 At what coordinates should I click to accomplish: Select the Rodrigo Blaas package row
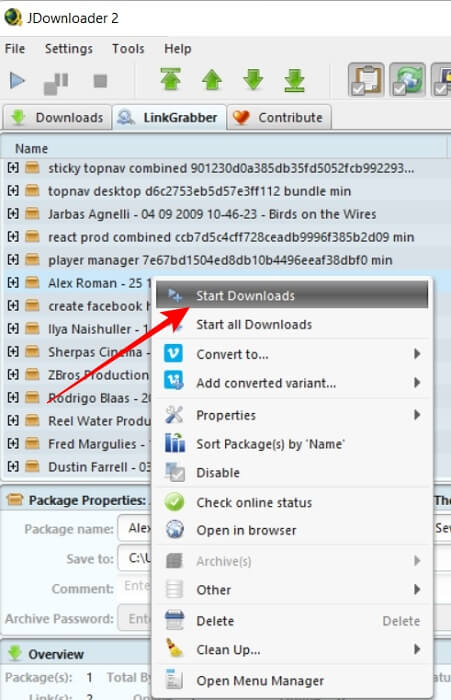pos(76,398)
